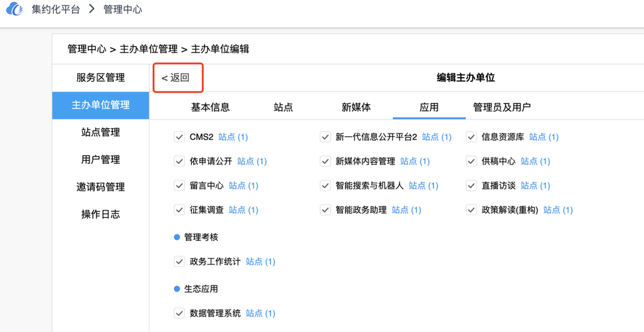The image size is (644, 332).
Task: Switch to the 基本信息 tab
Action: pos(210,108)
